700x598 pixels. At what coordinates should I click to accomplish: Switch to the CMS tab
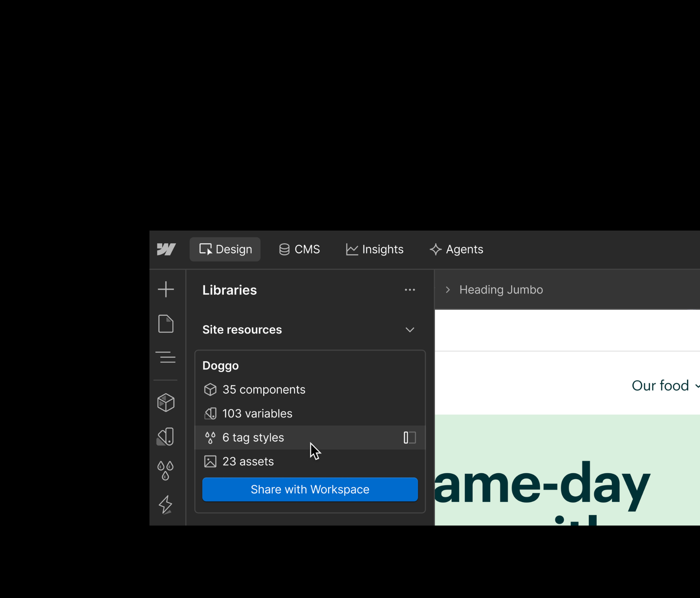pos(299,249)
